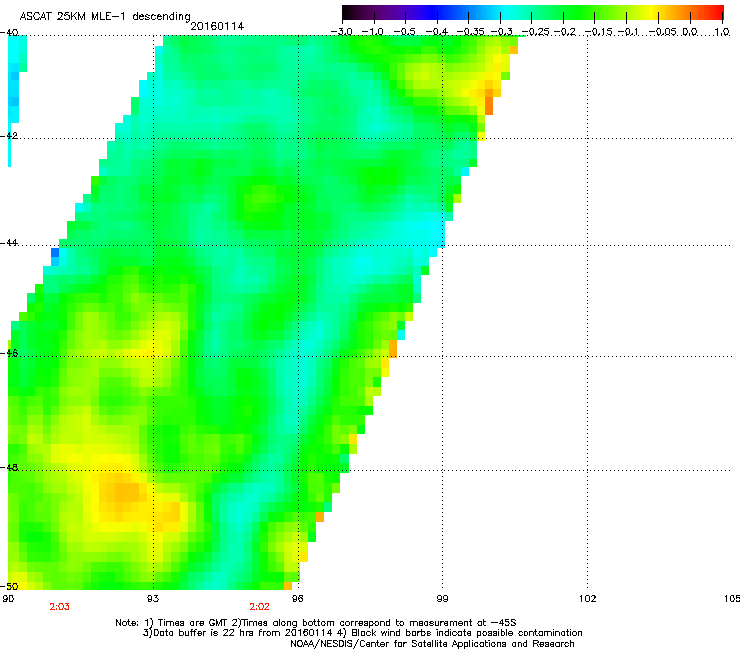Click the ASCAT 25KM MLE-1 descending title
The height and width of the screenshot is (650, 740).
click(x=105, y=16)
